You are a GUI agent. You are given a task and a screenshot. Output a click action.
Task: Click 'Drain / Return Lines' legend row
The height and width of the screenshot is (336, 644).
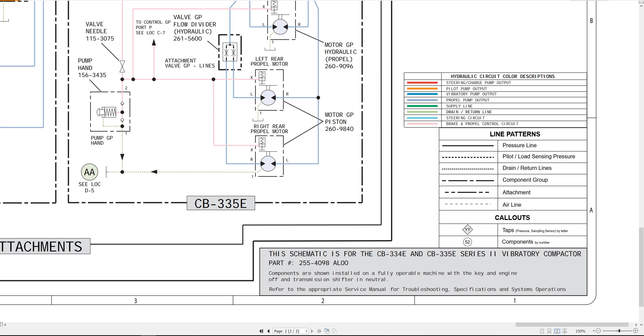(513, 168)
